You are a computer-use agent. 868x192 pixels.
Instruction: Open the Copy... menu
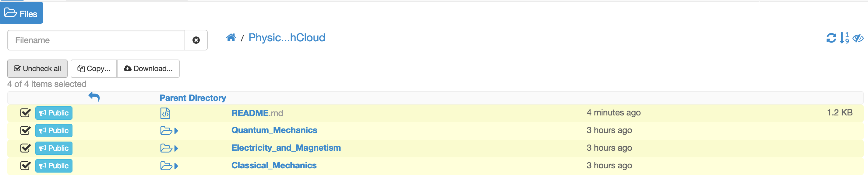(x=94, y=69)
